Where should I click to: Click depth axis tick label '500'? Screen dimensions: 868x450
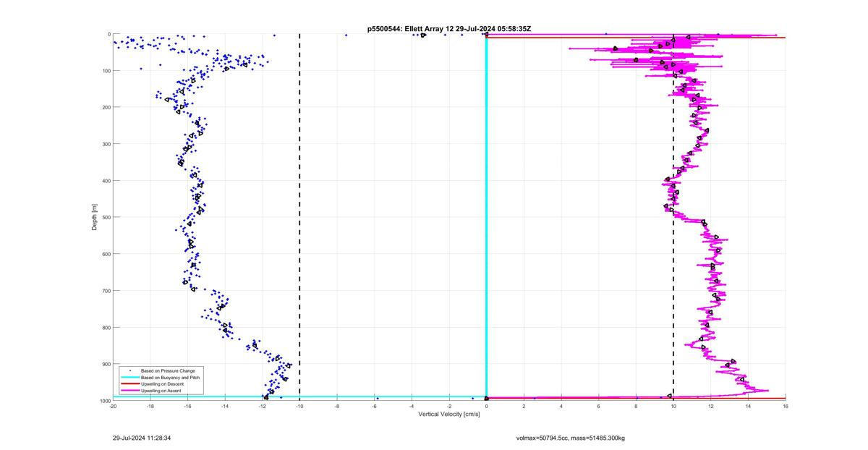click(106, 217)
